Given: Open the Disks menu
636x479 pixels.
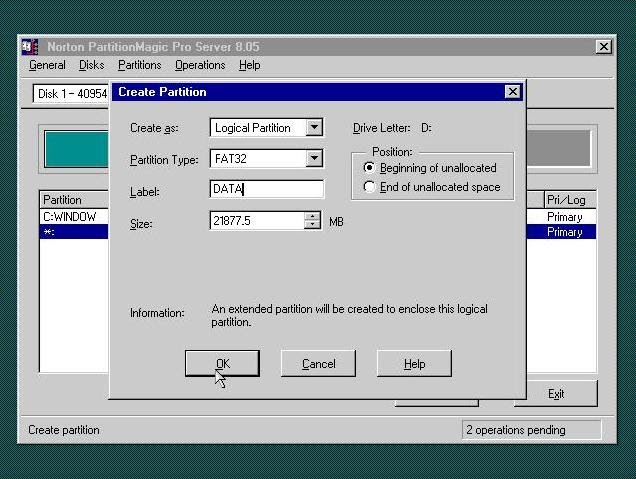Looking at the screenshot, I should pyautogui.click(x=91, y=65).
